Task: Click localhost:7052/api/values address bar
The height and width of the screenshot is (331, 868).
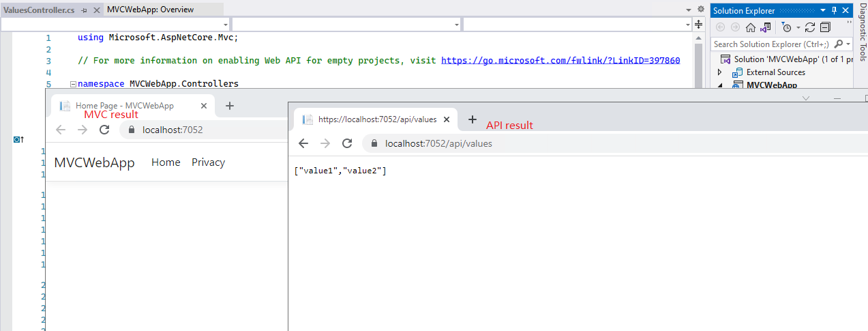Action: [614, 143]
